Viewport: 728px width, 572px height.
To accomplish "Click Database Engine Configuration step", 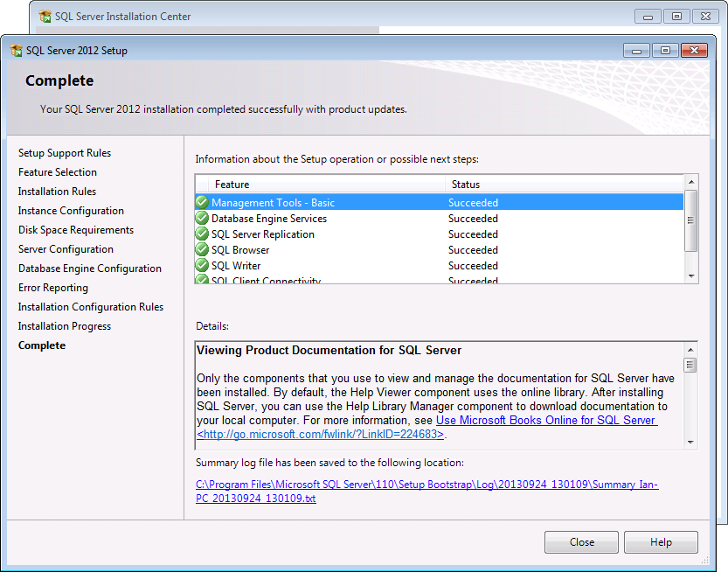I will 90,269.
